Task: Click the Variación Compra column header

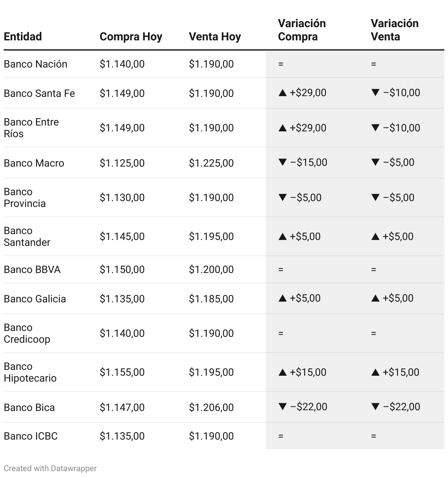Action: pyautogui.click(x=301, y=30)
